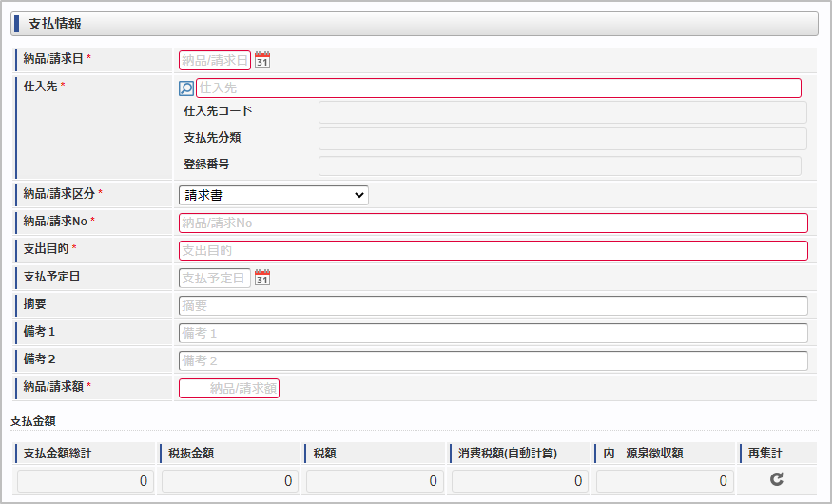This screenshot has height=504, width=832.
Task: Click the 仕入先 search magnifier icon
Action: pyautogui.click(x=186, y=88)
